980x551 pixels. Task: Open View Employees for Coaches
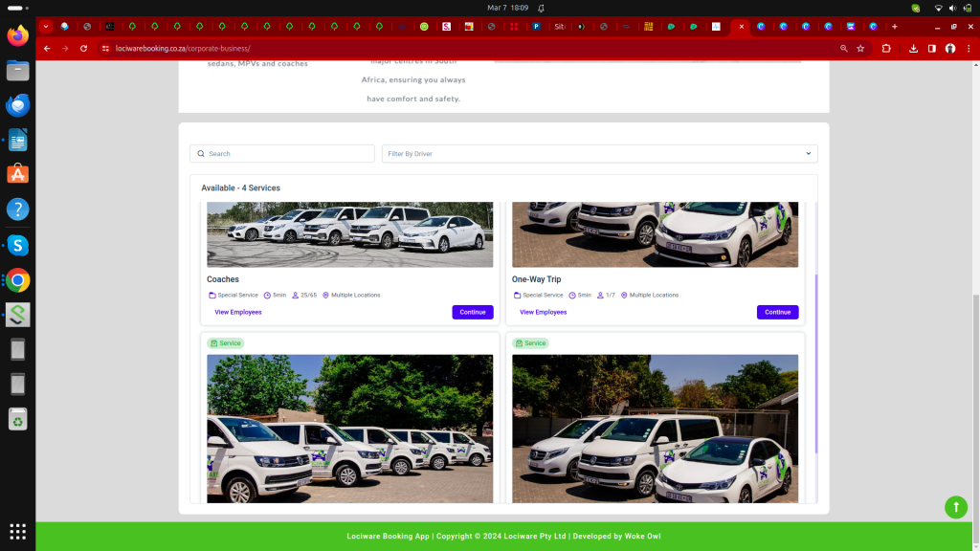click(238, 312)
